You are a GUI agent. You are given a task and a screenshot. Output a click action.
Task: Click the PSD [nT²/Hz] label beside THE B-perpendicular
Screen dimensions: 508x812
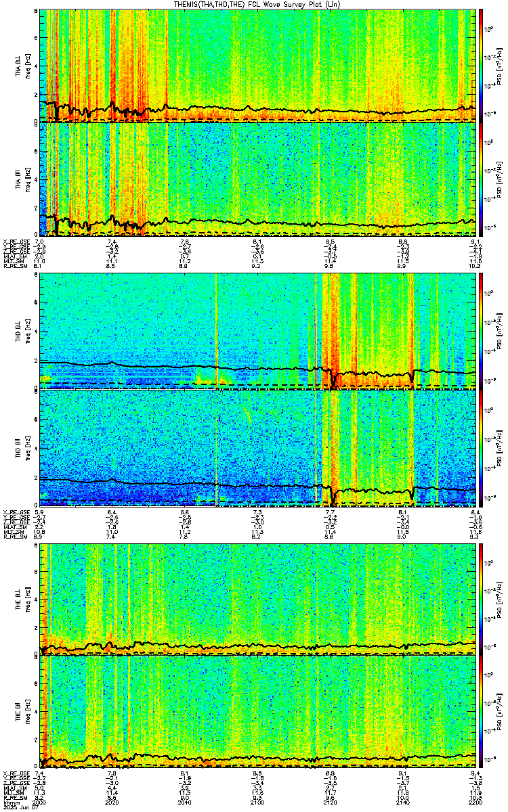click(x=501, y=599)
